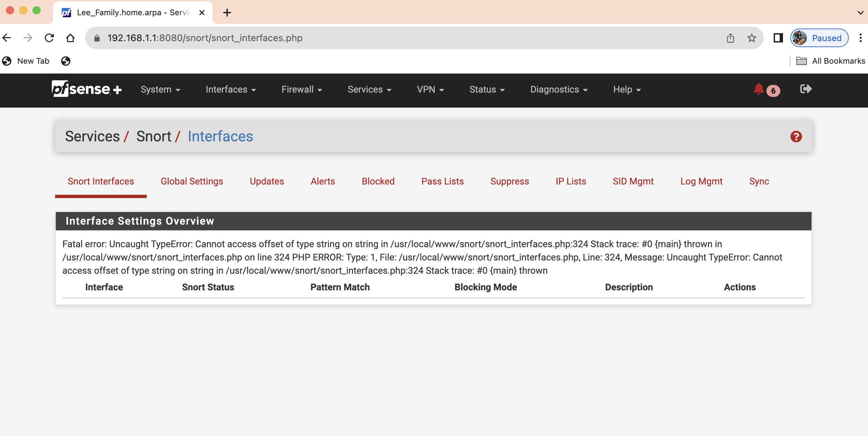Open a new tab with the plus button
The width and height of the screenshot is (868, 436).
[227, 13]
